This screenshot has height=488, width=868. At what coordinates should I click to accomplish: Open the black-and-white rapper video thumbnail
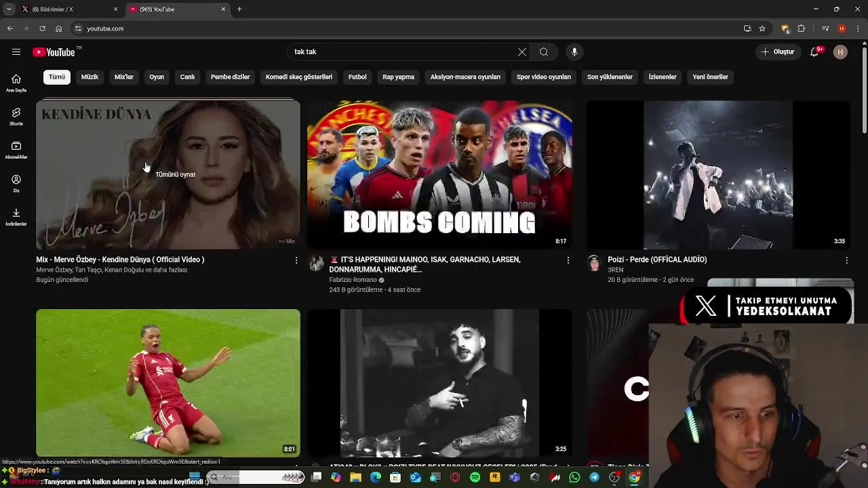[439, 383]
